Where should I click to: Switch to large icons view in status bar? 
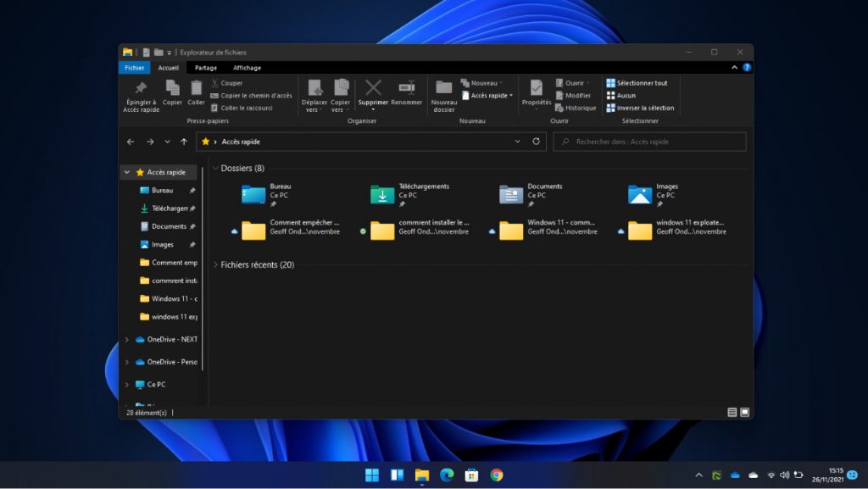click(x=744, y=413)
